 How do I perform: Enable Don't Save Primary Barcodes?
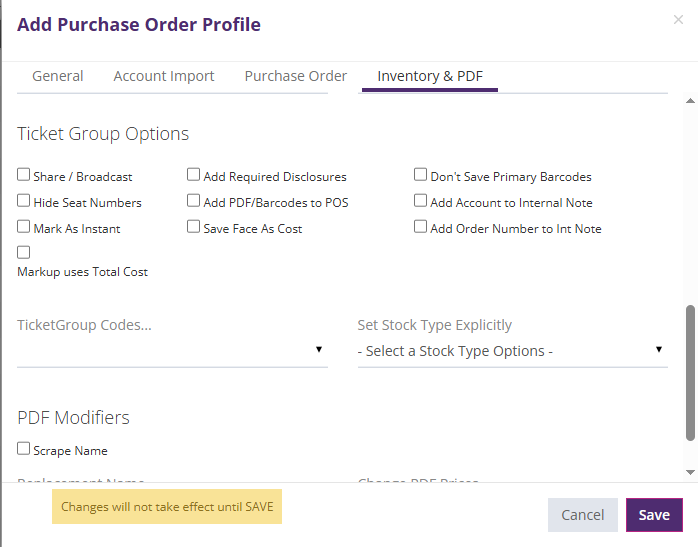(421, 175)
